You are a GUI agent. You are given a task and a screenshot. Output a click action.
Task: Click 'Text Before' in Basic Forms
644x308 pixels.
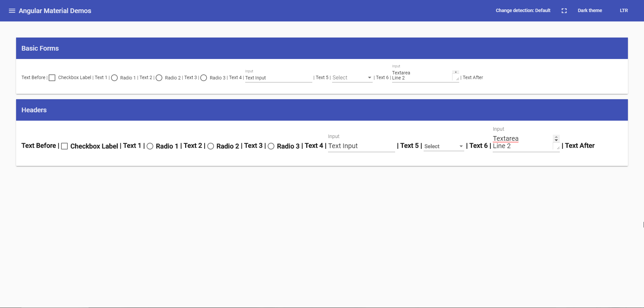[33, 77]
